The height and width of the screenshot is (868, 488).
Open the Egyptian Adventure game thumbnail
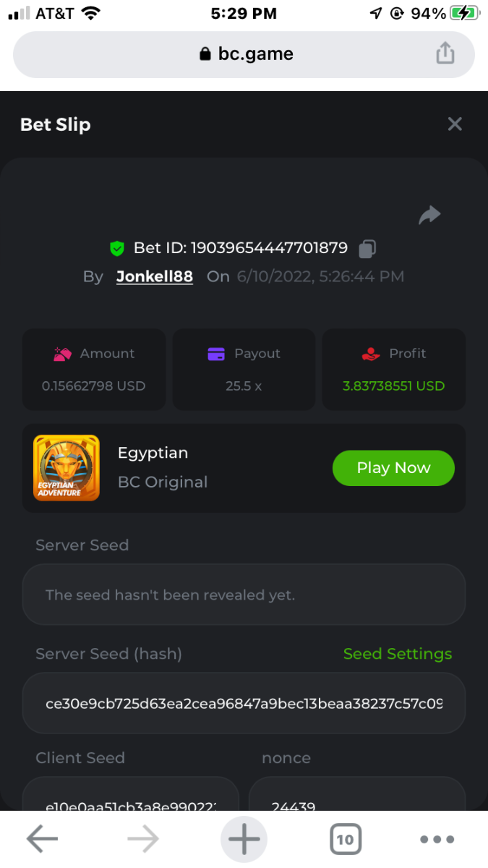67,468
